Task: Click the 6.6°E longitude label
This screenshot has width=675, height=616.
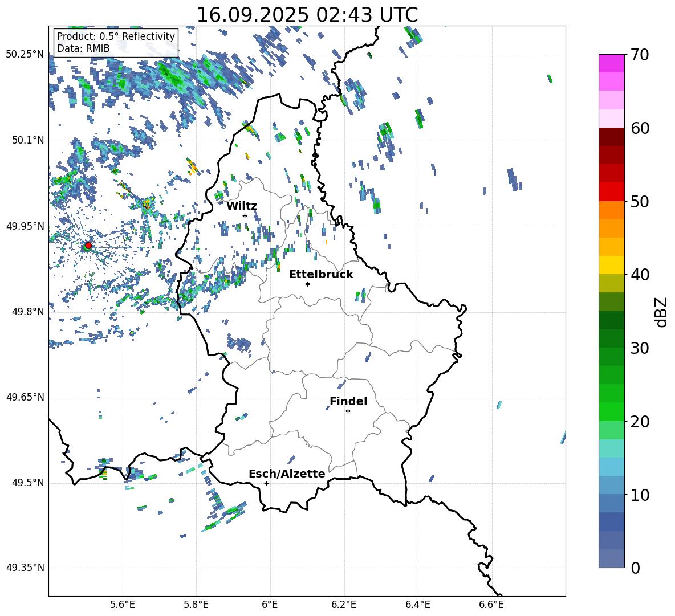Action: point(491,605)
